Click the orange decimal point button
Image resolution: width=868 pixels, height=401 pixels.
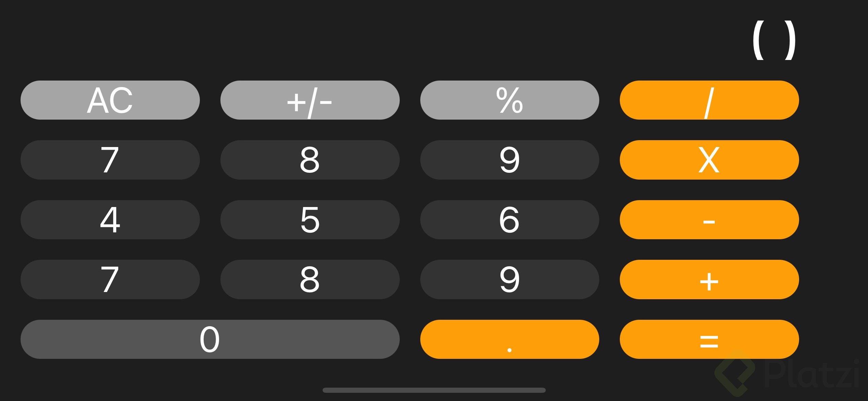tap(509, 339)
